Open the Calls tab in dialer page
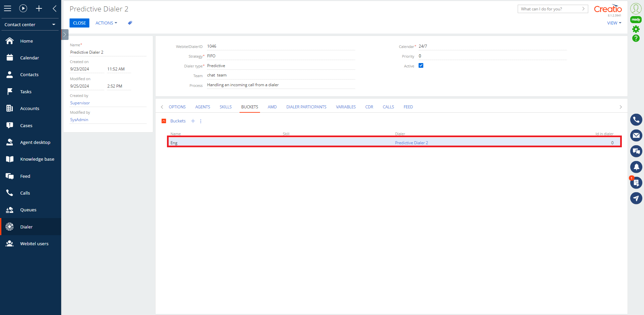This screenshot has width=644, height=315. [x=388, y=107]
